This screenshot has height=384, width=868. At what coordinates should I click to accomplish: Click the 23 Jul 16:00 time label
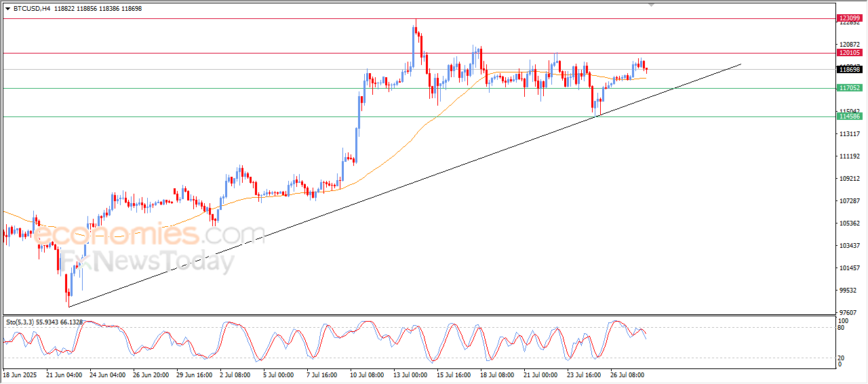pos(584,374)
